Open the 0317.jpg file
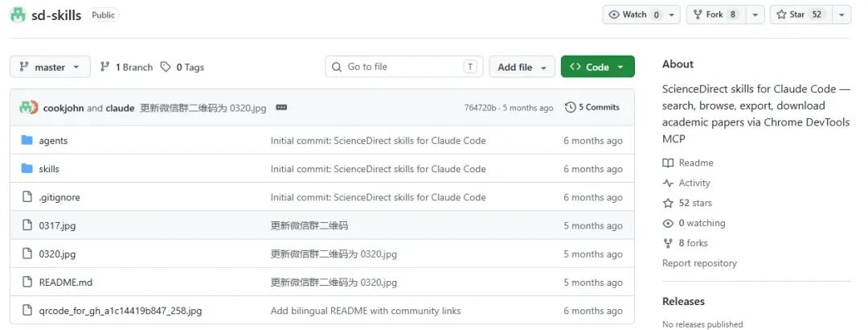Screen dimensions: 868x330 tap(57, 225)
